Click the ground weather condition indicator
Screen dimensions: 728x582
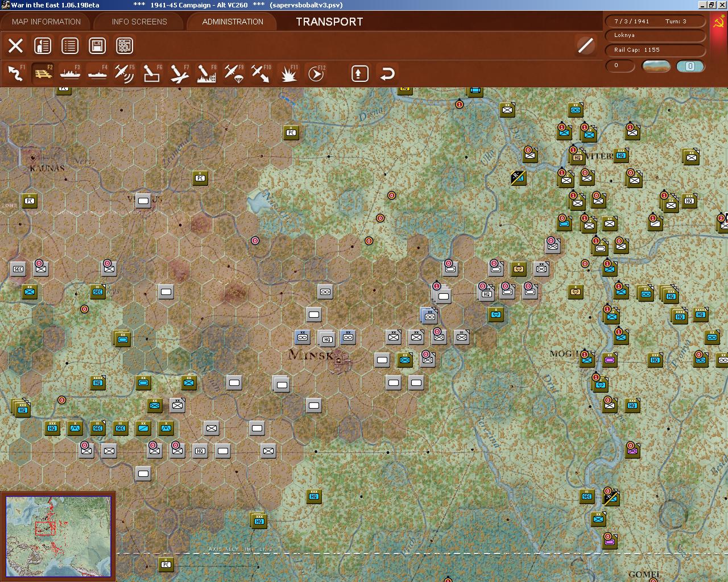(656, 66)
